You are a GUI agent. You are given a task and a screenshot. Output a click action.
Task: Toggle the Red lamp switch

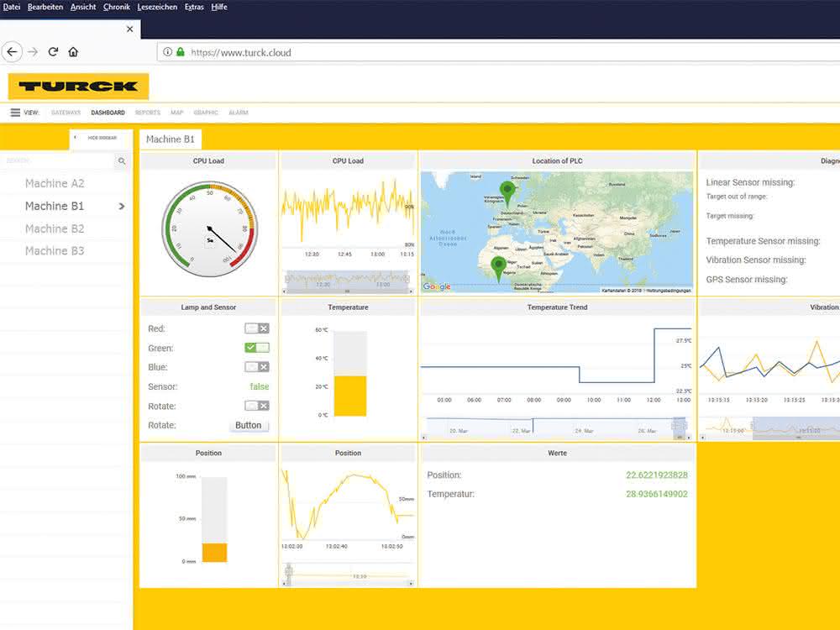point(256,328)
